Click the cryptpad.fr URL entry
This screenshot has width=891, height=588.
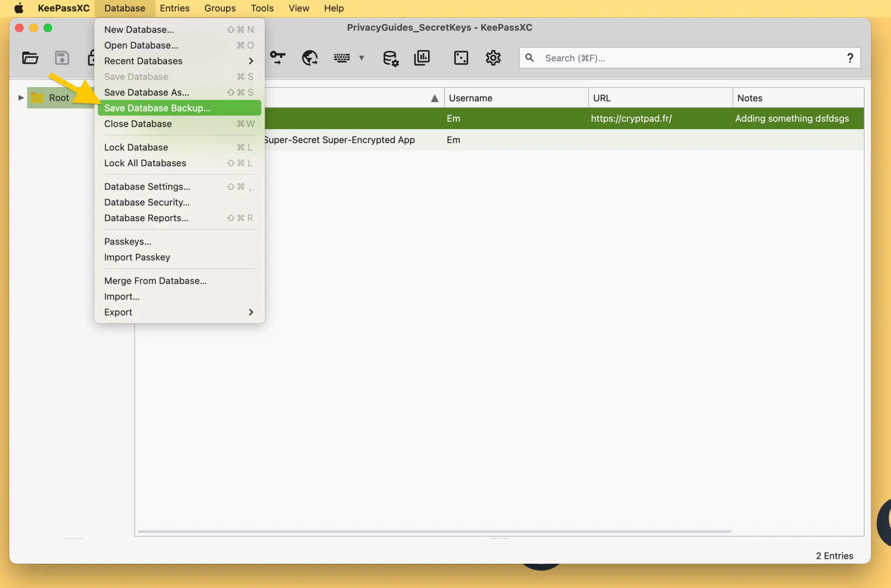point(632,118)
